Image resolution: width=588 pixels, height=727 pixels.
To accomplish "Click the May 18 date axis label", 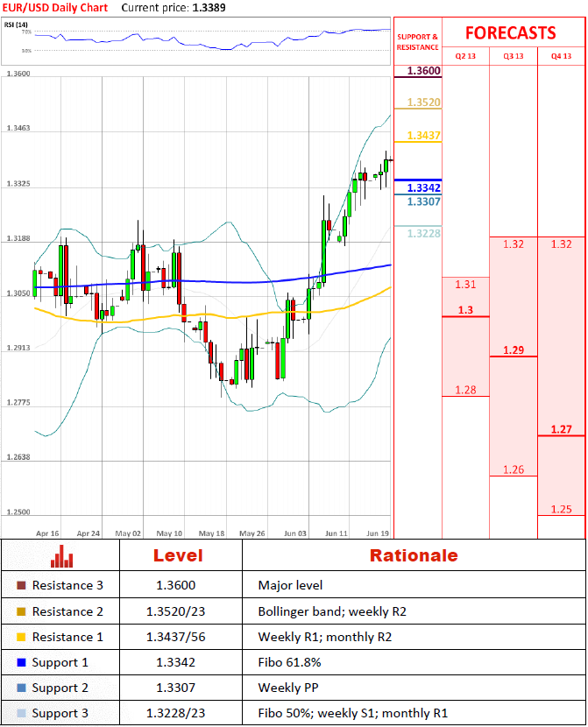I will (211, 533).
